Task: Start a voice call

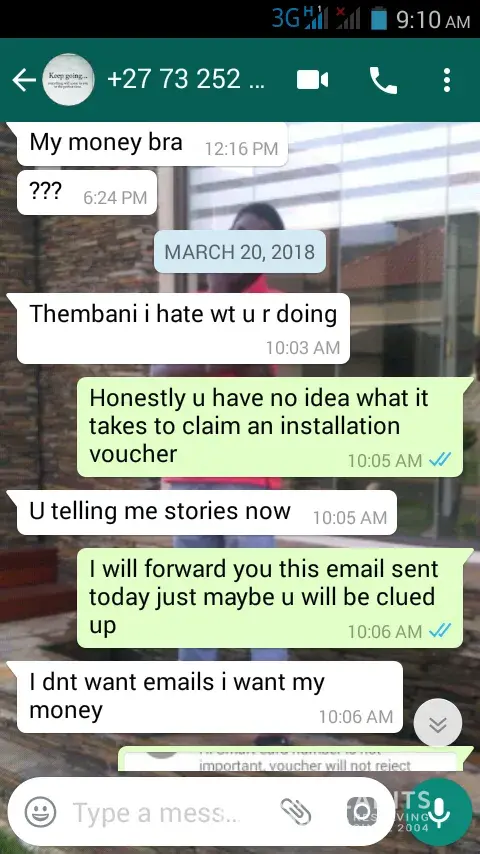Action: (x=384, y=80)
